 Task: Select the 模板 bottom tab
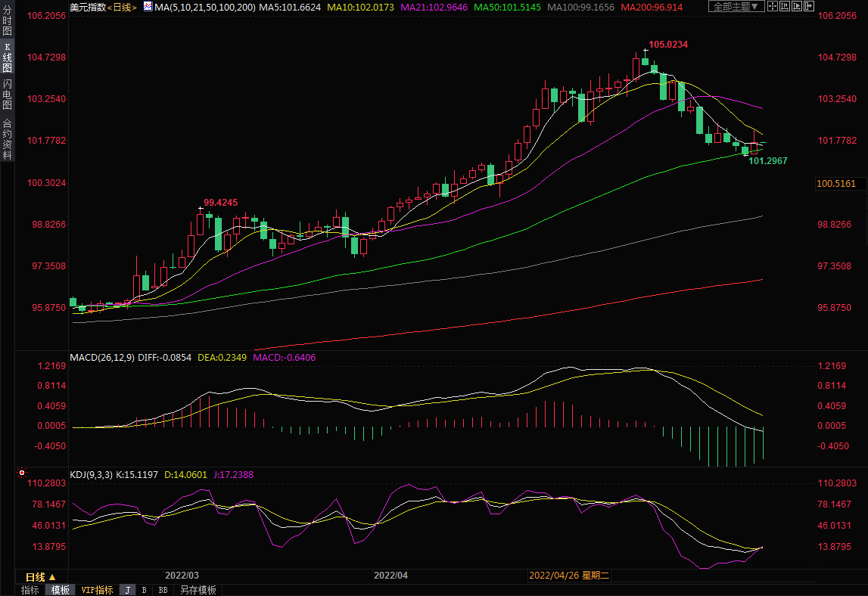[60, 590]
